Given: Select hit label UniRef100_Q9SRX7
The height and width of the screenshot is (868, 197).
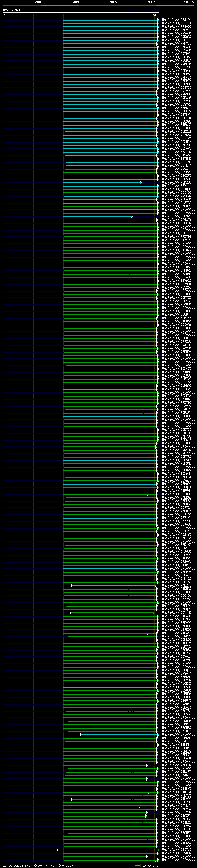Looking at the screenshot, I should 177,172.
